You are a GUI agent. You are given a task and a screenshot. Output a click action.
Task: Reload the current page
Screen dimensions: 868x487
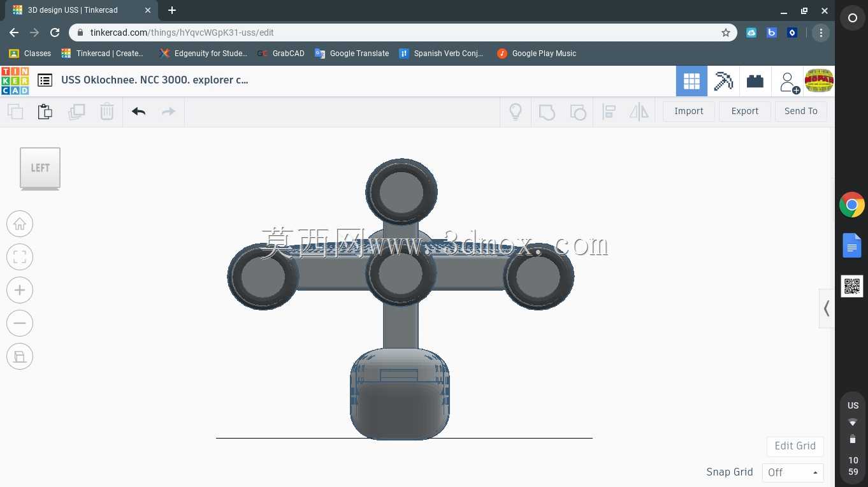55,33
